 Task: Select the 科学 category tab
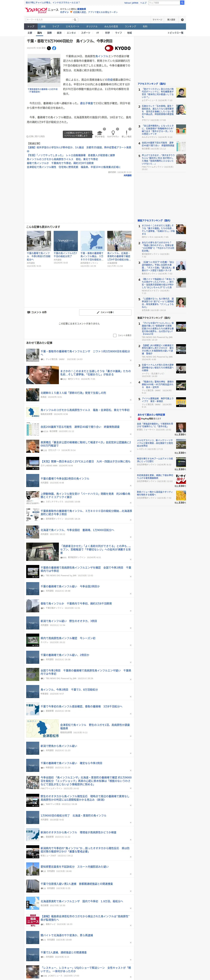(x=107, y=33)
